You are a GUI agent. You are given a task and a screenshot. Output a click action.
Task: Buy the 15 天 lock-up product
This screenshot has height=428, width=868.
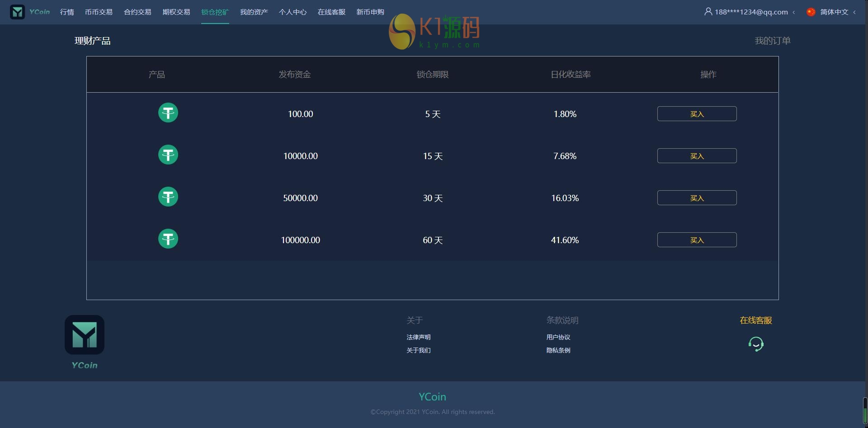point(697,156)
